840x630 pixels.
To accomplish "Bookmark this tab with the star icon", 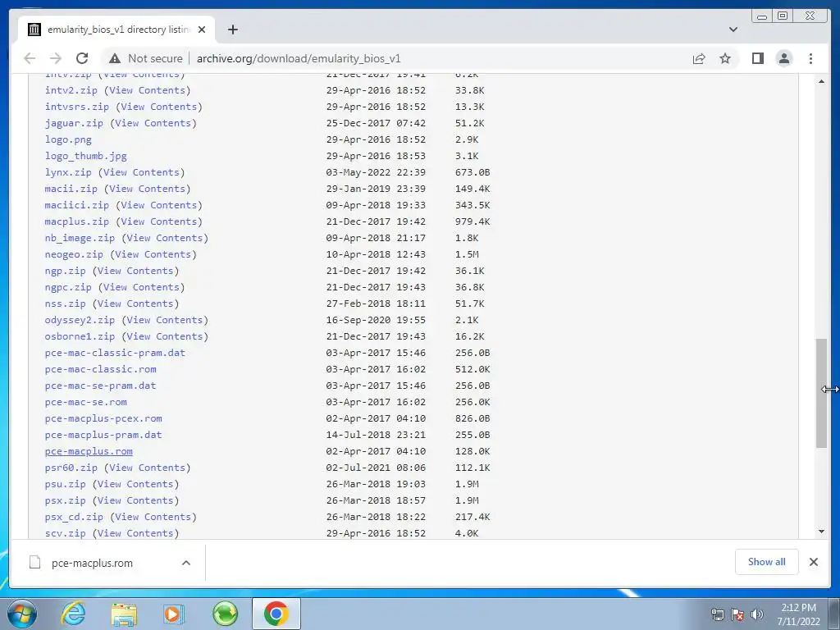I will (x=725, y=58).
